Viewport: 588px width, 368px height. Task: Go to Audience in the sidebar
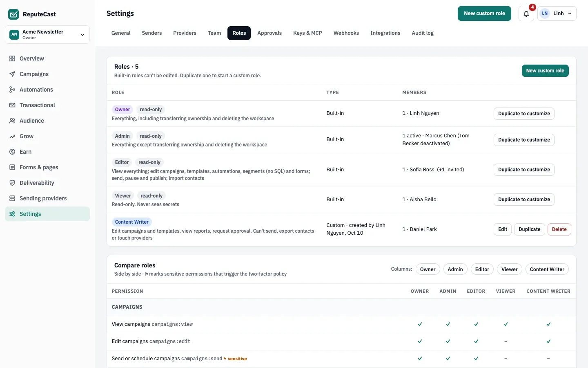coord(47,121)
